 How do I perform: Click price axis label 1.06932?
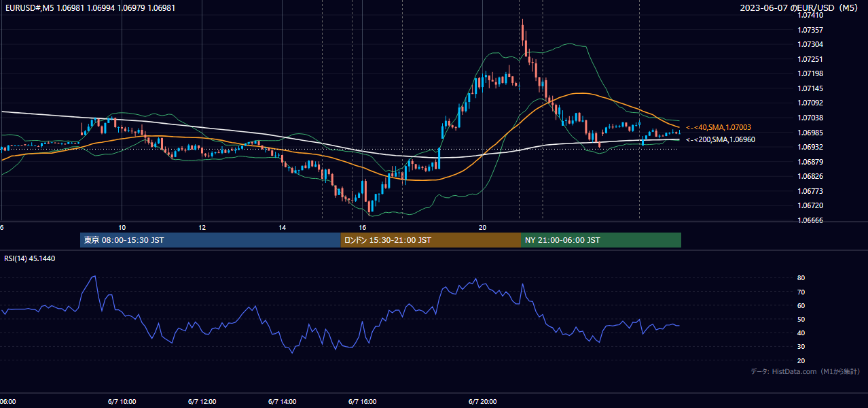(811, 147)
